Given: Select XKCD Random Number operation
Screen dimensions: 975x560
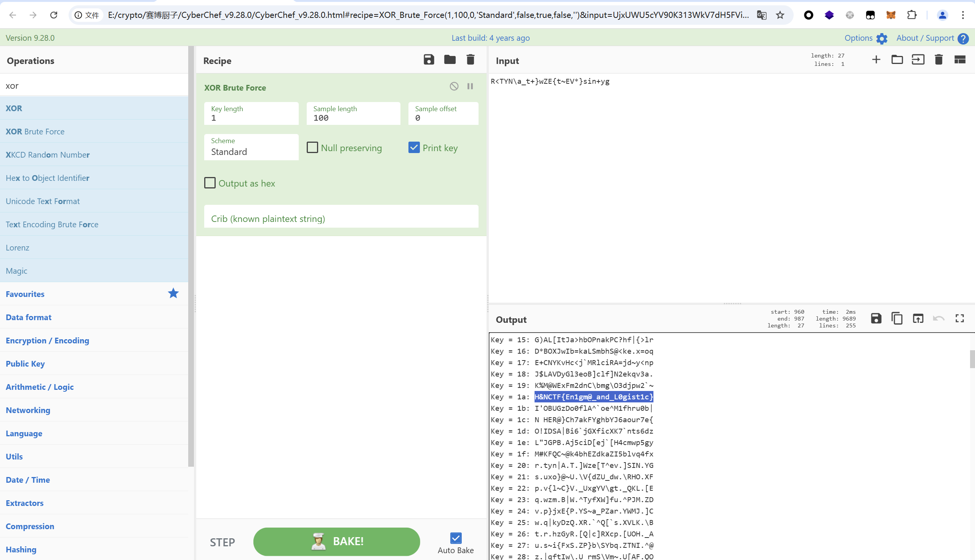Looking at the screenshot, I should 94,155.
